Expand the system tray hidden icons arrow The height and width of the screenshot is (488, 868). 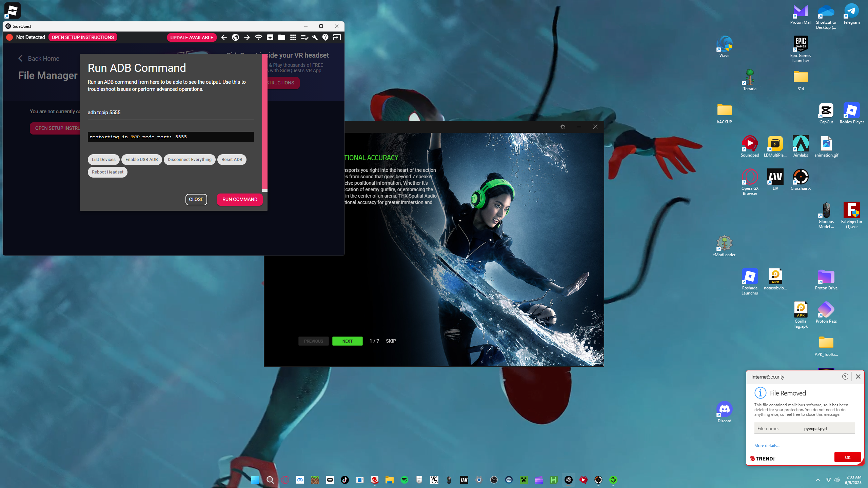pos(818,480)
